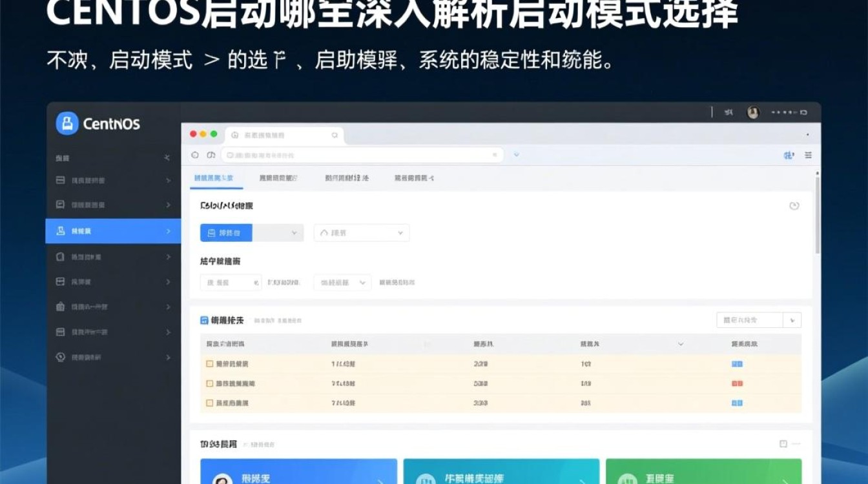Image resolution: width=868 pixels, height=484 pixels.
Task: Click the blue status tag in the bottom table row
Action: [737, 403]
